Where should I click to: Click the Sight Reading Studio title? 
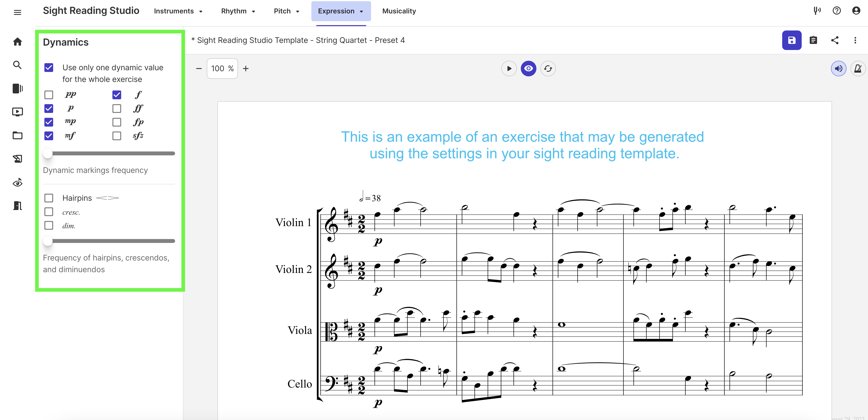[x=91, y=11]
